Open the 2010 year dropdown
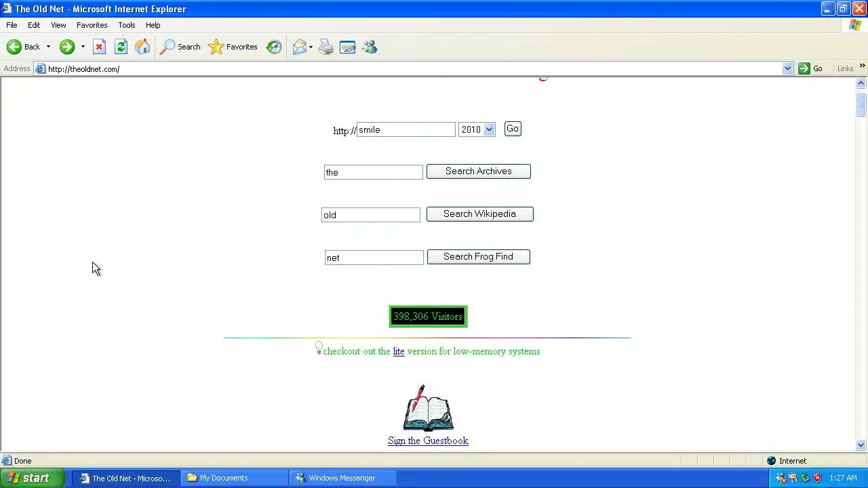The width and height of the screenshot is (868, 488). click(477, 129)
